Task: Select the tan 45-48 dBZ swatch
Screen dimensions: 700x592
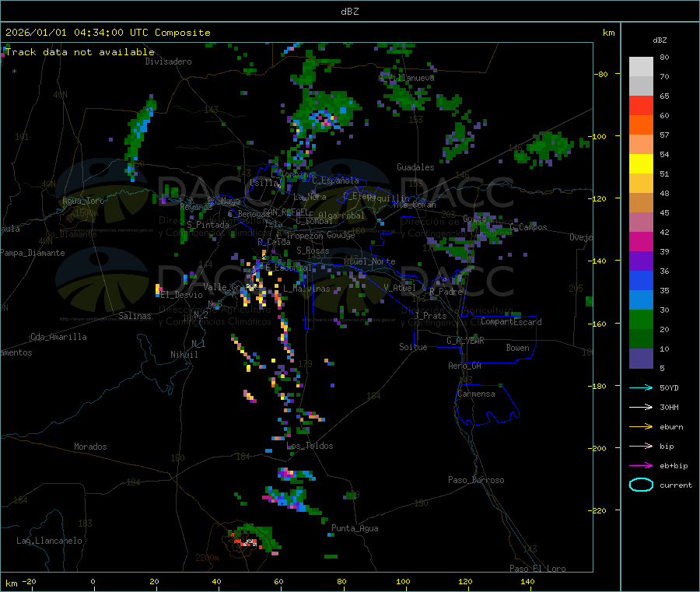Action: 641,203
